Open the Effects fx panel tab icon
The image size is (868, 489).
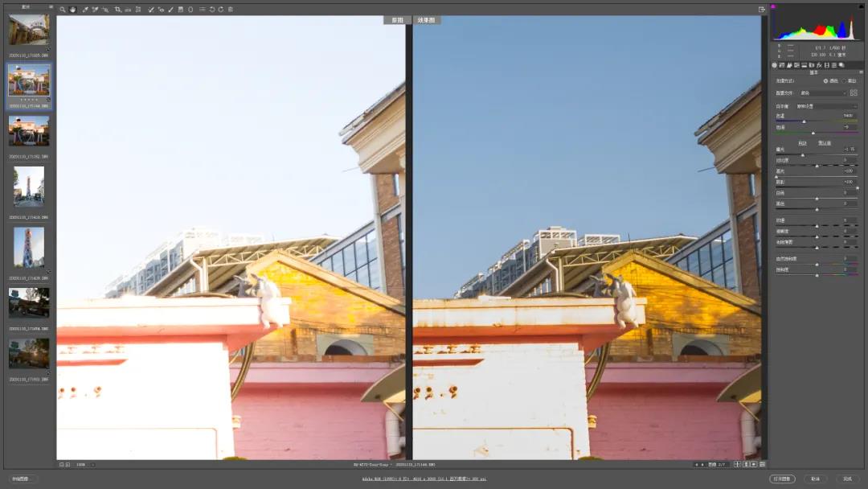click(x=819, y=65)
